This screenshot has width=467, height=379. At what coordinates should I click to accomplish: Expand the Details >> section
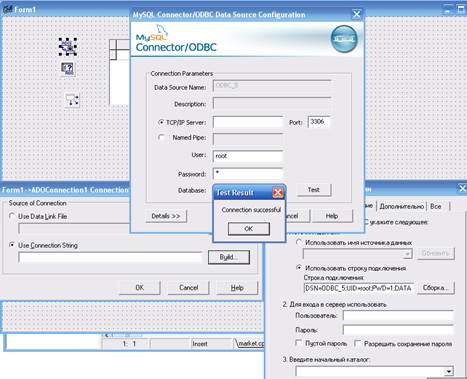point(166,216)
